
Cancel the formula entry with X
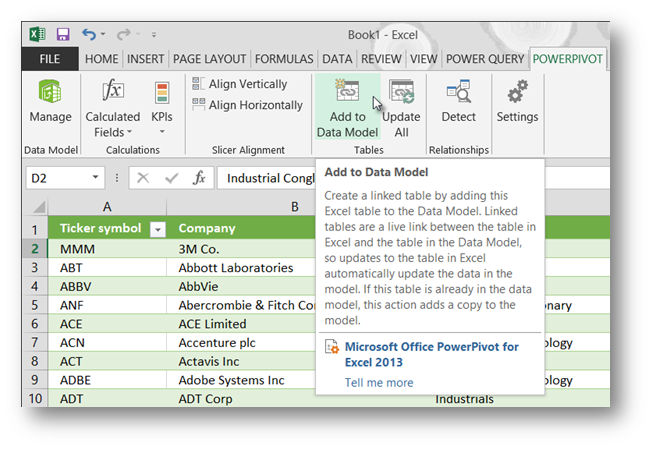tap(143, 178)
